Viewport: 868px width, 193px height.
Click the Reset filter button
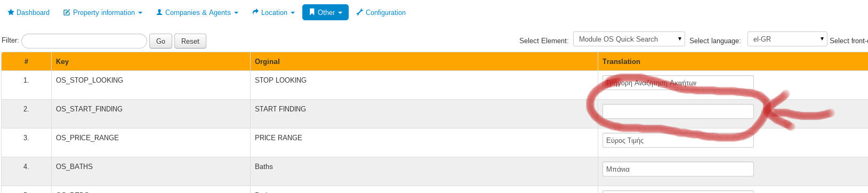190,41
